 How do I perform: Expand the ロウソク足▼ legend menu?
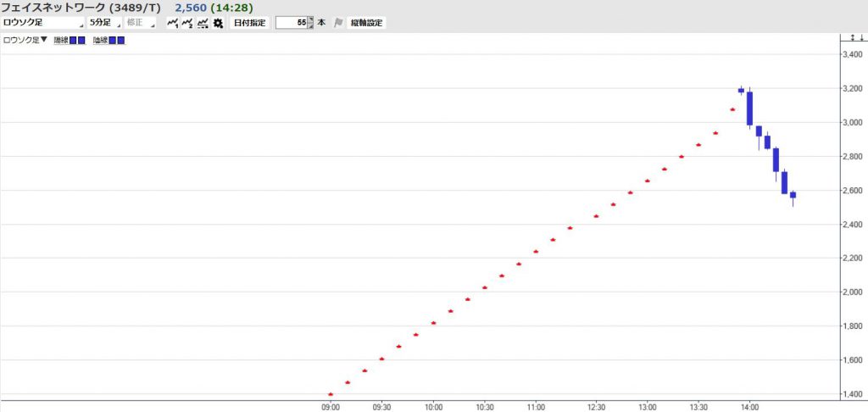(x=25, y=40)
